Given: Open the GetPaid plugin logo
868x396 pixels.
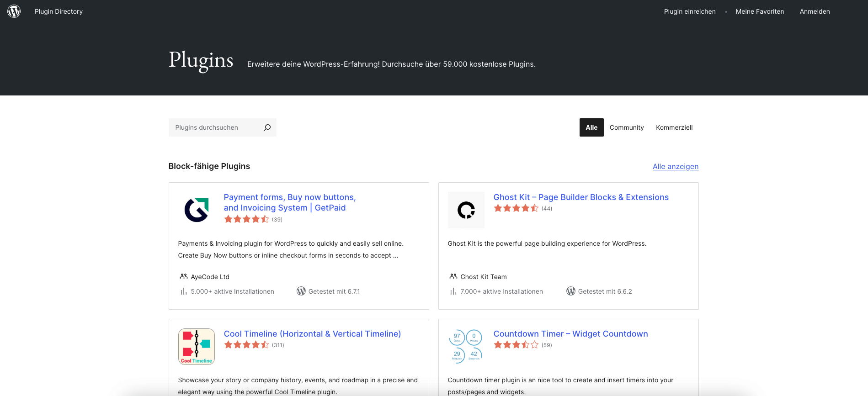Looking at the screenshot, I should 197,210.
